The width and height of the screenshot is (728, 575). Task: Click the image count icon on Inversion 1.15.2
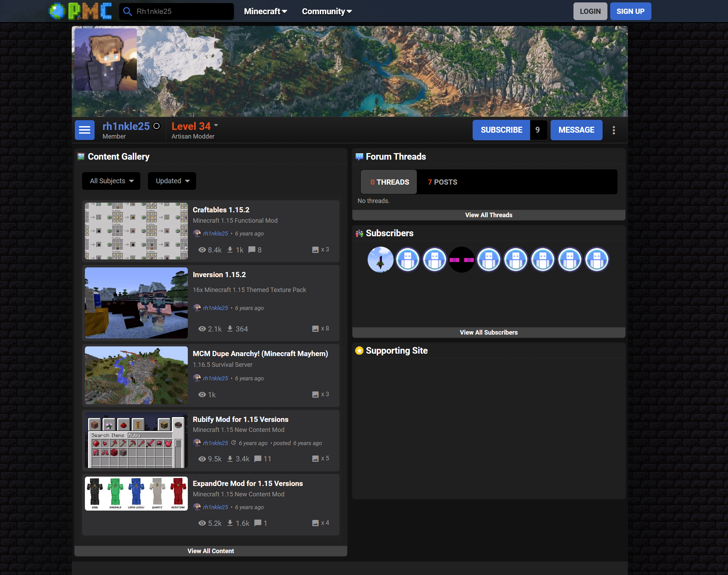(315, 329)
